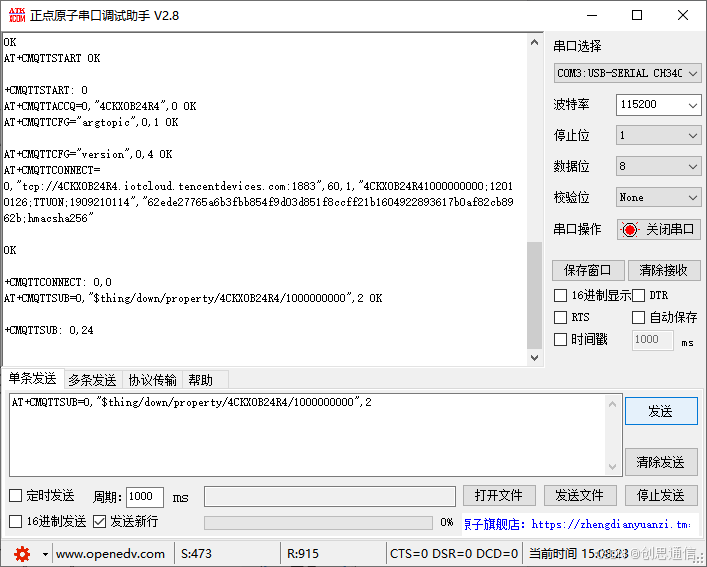This screenshot has height=567, width=707.
Task: Click the 关闭串口 close port button
Action: (x=659, y=229)
